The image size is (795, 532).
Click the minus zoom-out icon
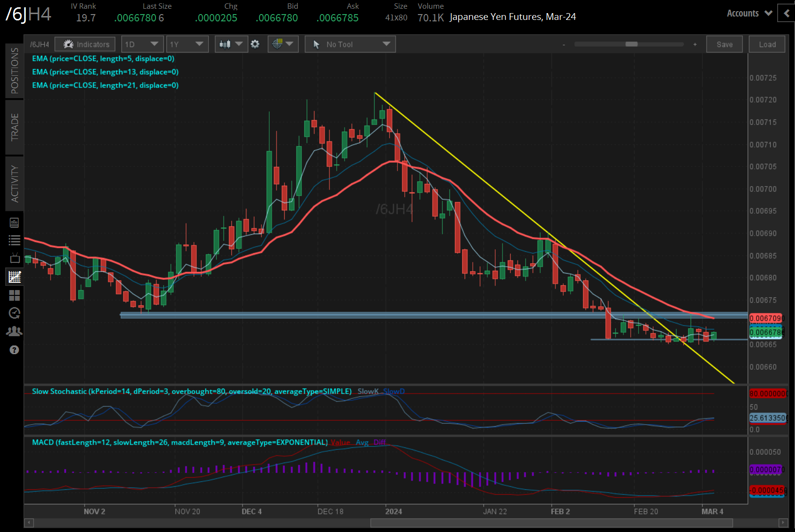(564, 44)
